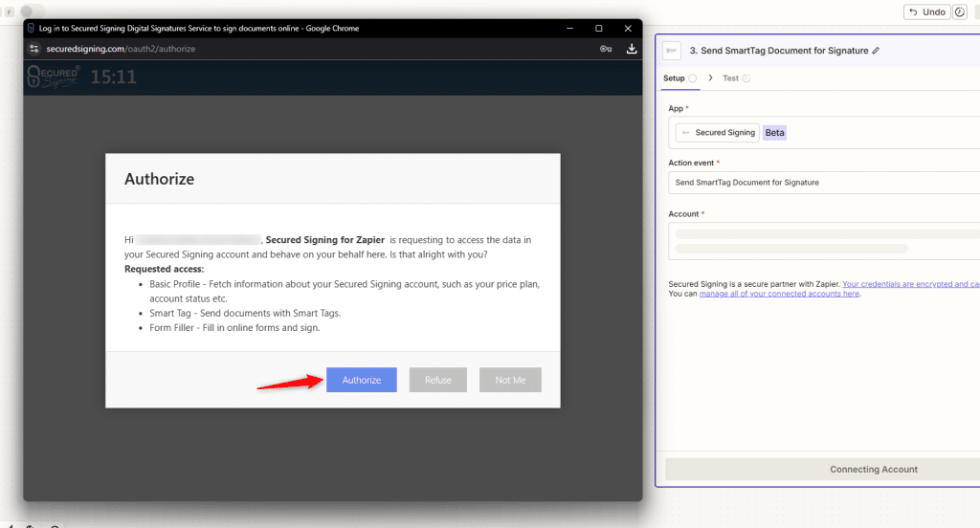
Task: Click the loading Account field
Action: coord(824,241)
